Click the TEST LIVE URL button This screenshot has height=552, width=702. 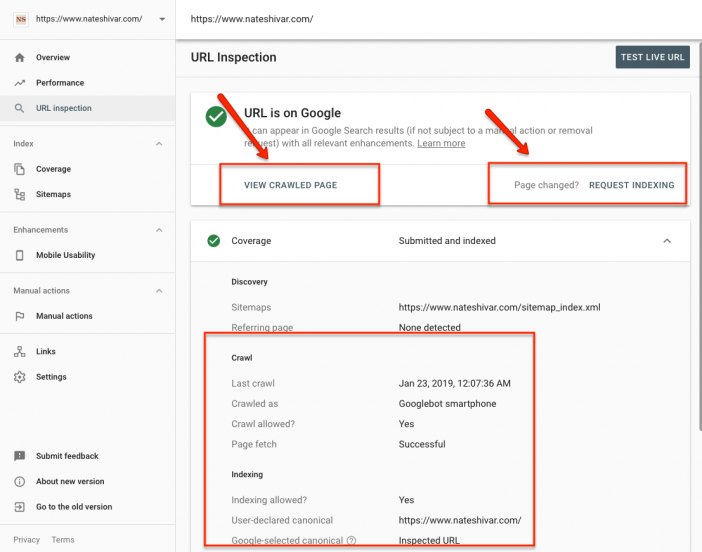[652, 57]
